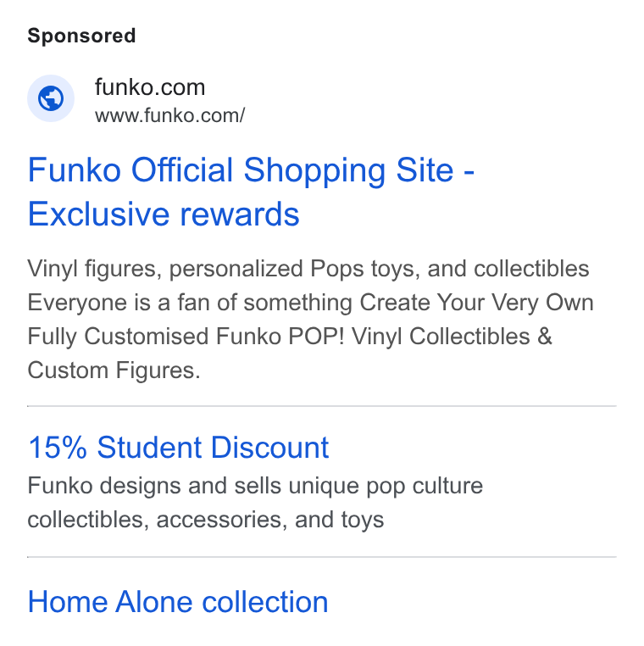644x646 pixels.
Task: Click the Custom Figures. text
Action: pos(114,370)
